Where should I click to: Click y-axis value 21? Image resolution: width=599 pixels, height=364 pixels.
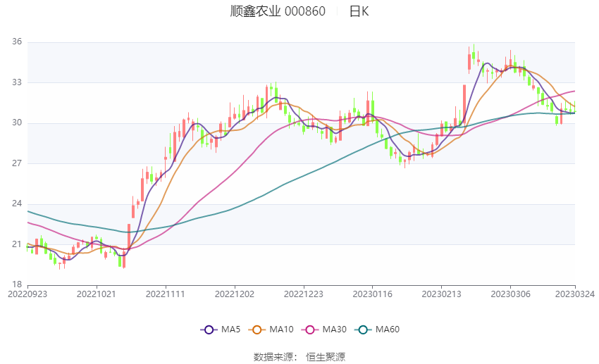click(17, 244)
